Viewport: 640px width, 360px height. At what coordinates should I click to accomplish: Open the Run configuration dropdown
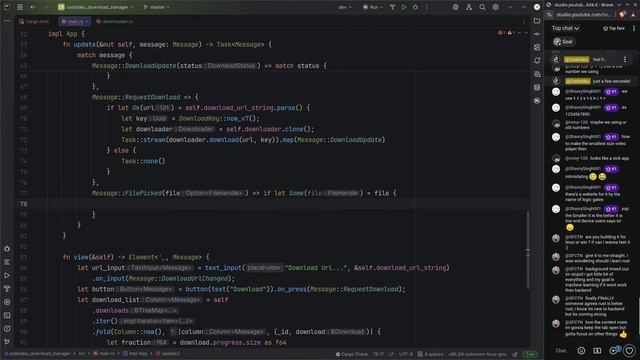click(x=373, y=7)
